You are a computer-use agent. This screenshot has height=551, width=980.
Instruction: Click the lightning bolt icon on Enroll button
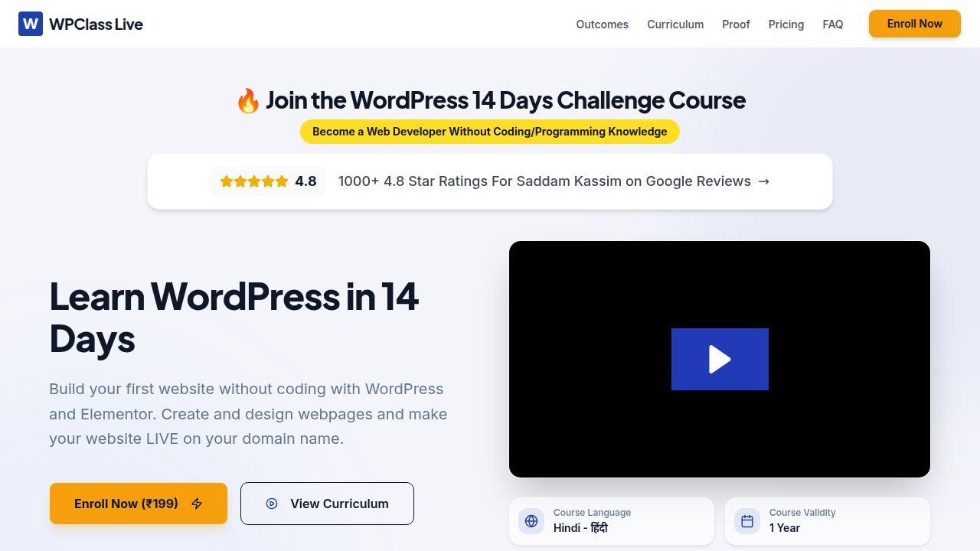[197, 504]
